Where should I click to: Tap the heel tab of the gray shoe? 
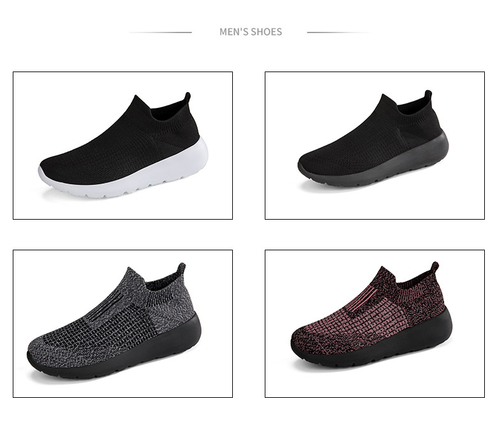181,268
